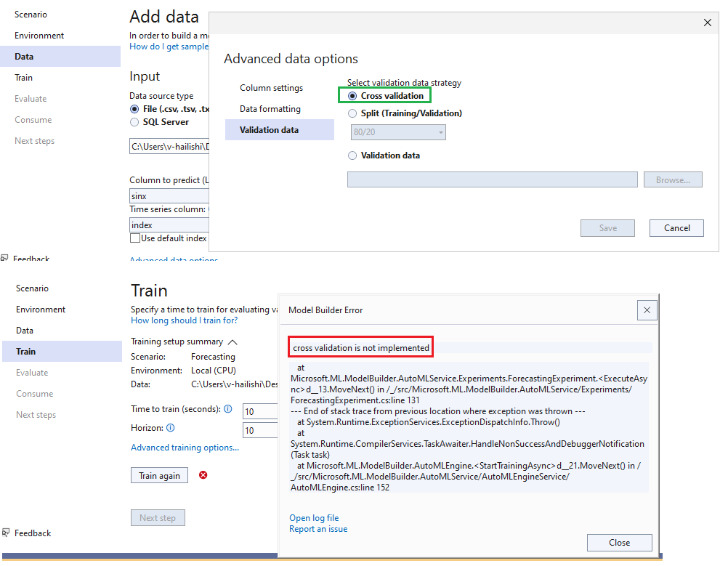The width and height of the screenshot is (728, 566).
Task: Switch to the Column settings tab
Action: pos(271,87)
